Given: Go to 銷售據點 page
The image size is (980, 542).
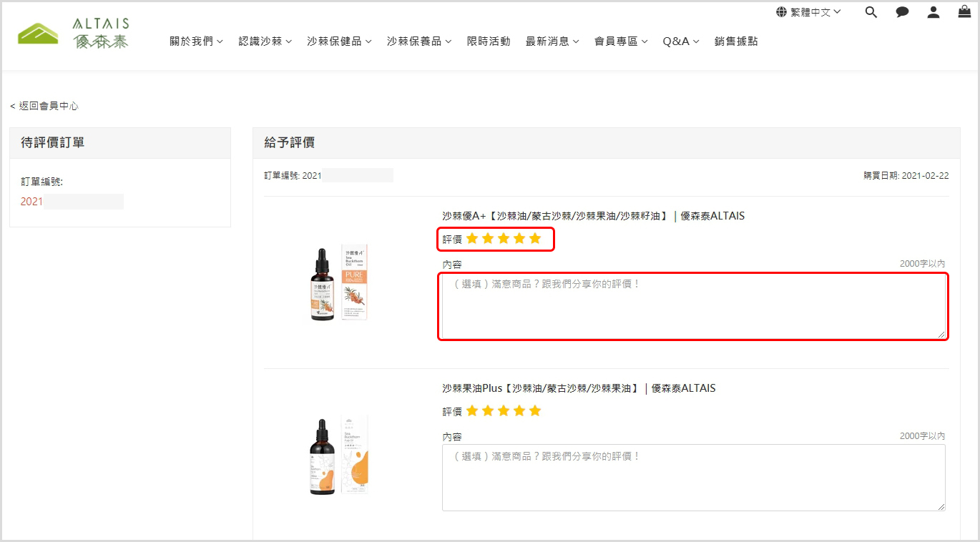Looking at the screenshot, I should [736, 41].
